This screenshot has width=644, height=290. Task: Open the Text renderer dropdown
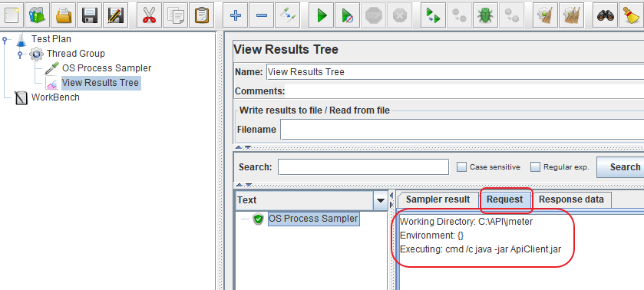[x=380, y=200]
